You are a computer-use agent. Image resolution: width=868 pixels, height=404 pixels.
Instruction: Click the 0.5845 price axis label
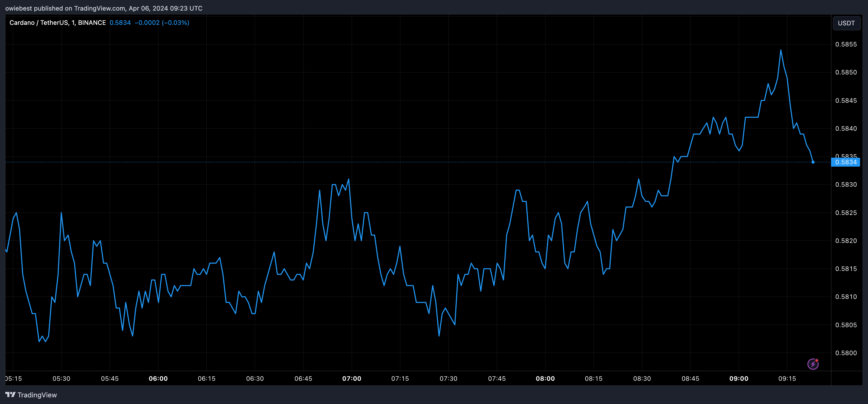(x=846, y=100)
